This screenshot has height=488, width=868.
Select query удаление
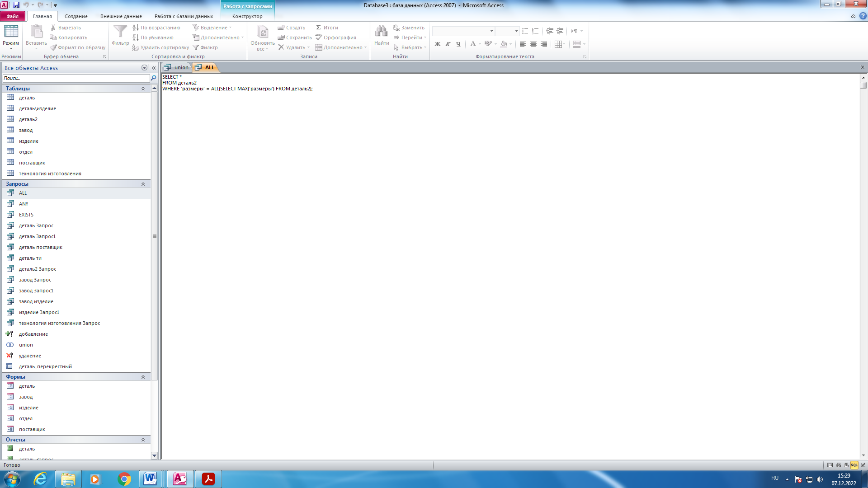pyautogui.click(x=30, y=356)
